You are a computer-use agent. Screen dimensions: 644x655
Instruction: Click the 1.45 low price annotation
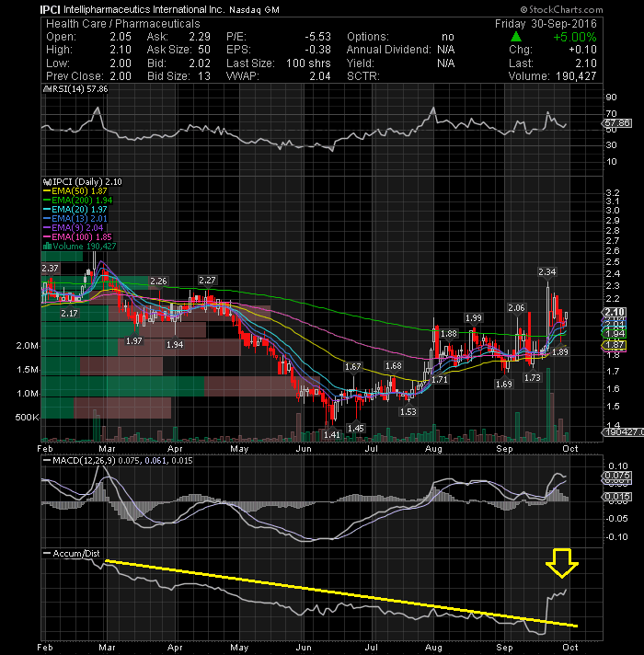[356, 428]
